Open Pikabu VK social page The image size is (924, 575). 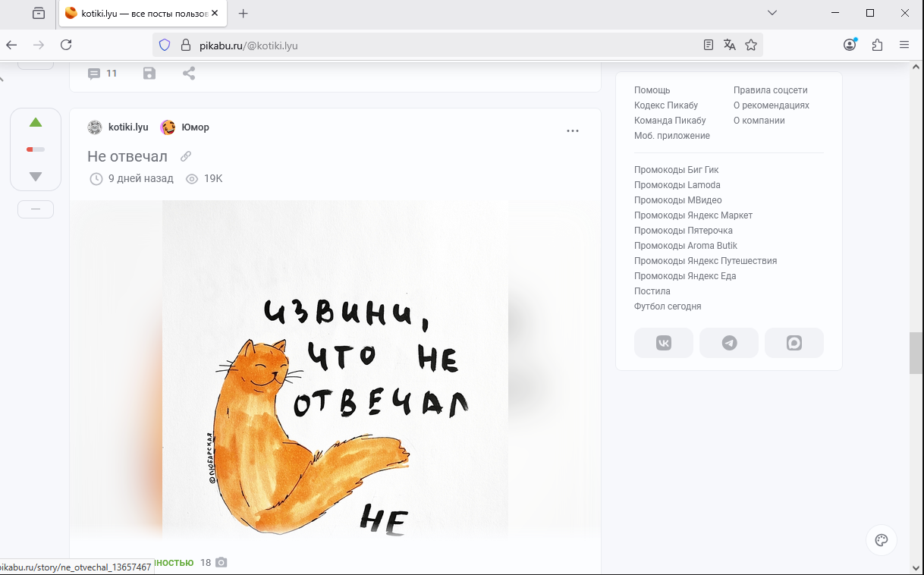point(664,343)
